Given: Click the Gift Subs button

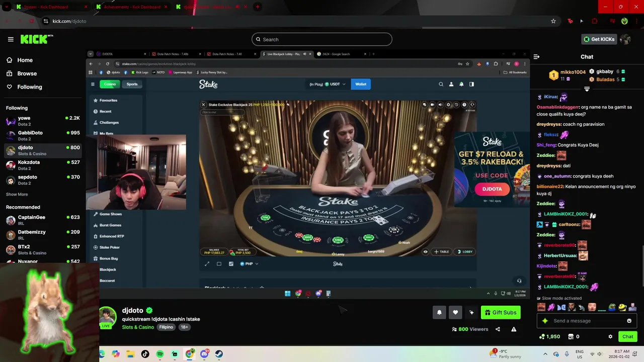Looking at the screenshot, I should 501,312.
